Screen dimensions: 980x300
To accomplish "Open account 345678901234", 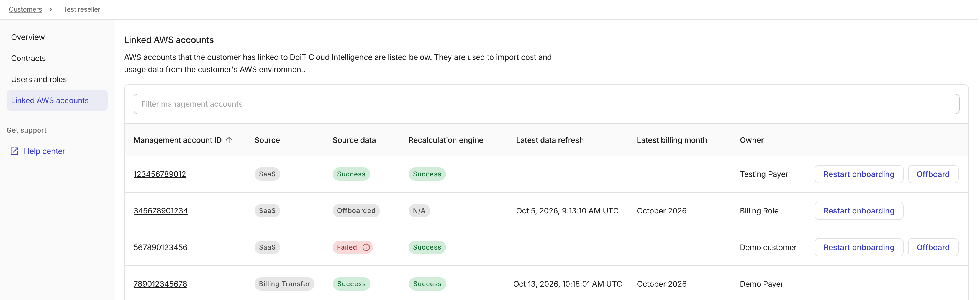I will coord(161,210).
